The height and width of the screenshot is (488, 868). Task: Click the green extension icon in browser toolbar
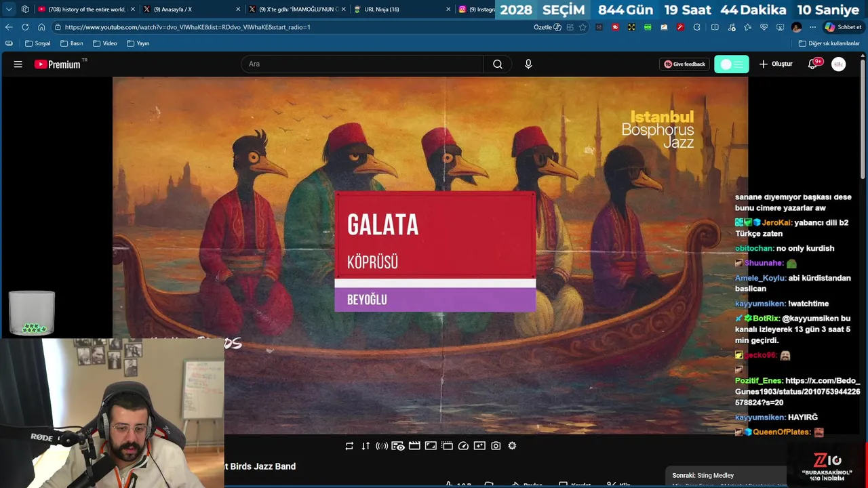(x=648, y=27)
